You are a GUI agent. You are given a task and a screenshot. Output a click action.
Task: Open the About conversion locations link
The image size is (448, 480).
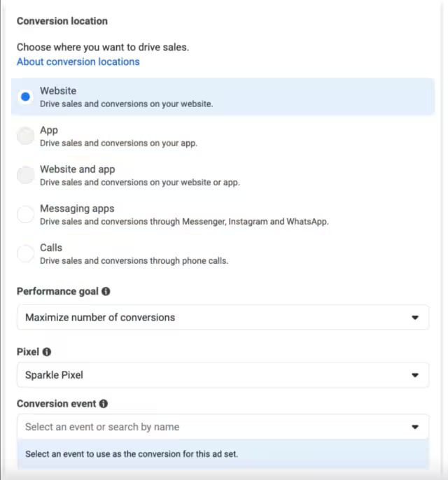[x=78, y=62]
